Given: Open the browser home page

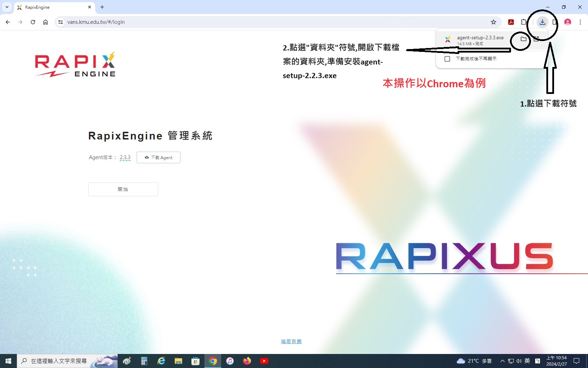Looking at the screenshot, I should (x=45, y=22).
